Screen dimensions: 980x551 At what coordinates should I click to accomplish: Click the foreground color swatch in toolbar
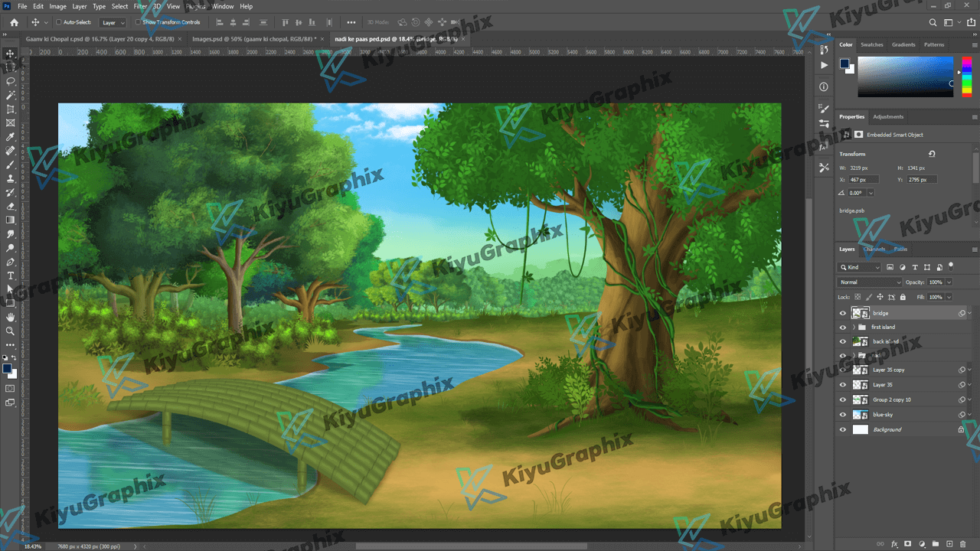(7, 368)
